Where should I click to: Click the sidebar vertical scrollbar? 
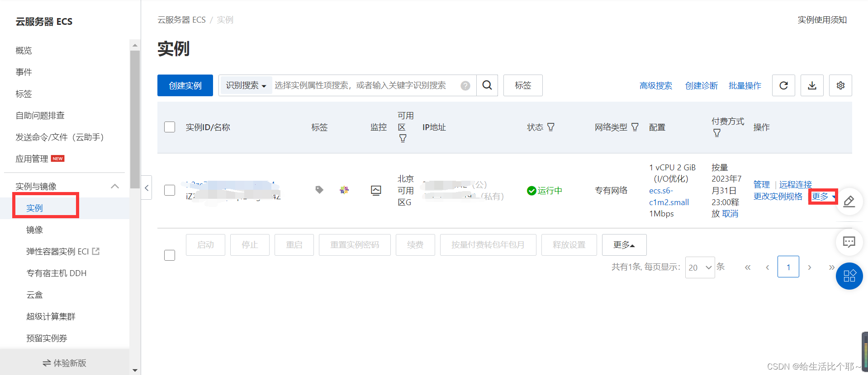[135, 119]
